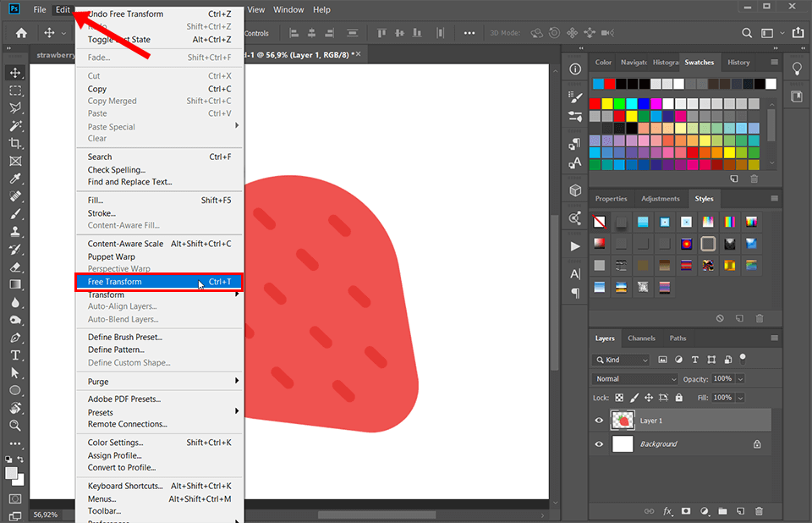Toggle visibility of Layer 1
The width and height of the screenshot is (812, 523).
tap(599, 420)
